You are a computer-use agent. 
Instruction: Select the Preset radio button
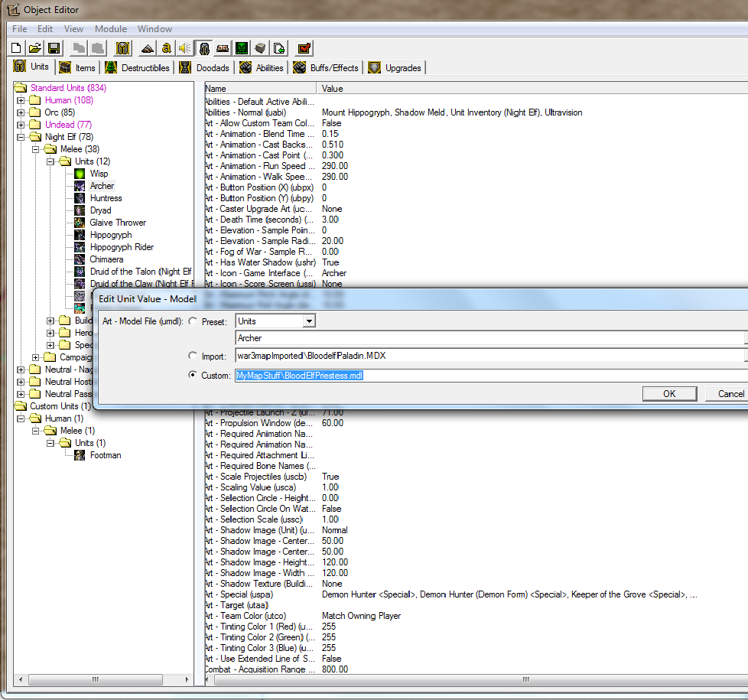tap(193, 321)
